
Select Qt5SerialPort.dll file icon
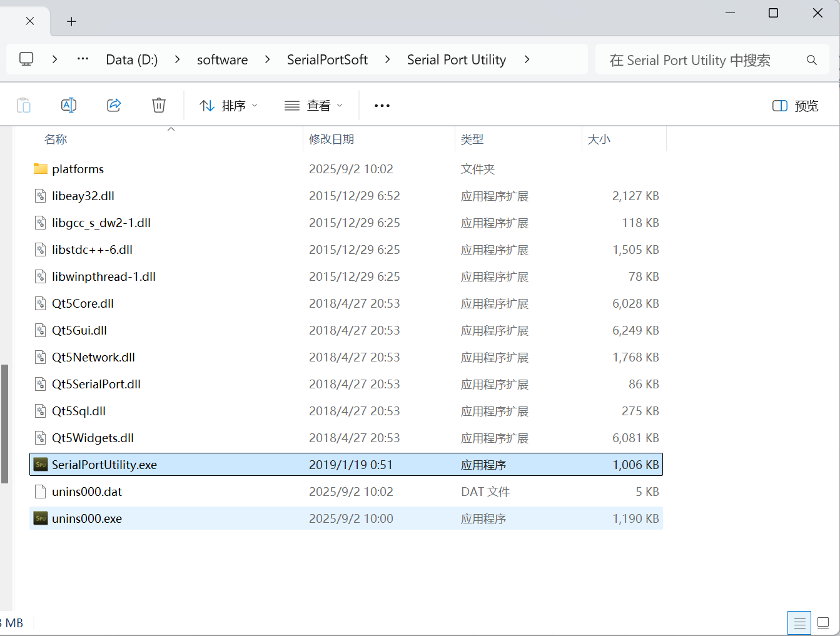(41, 384)
